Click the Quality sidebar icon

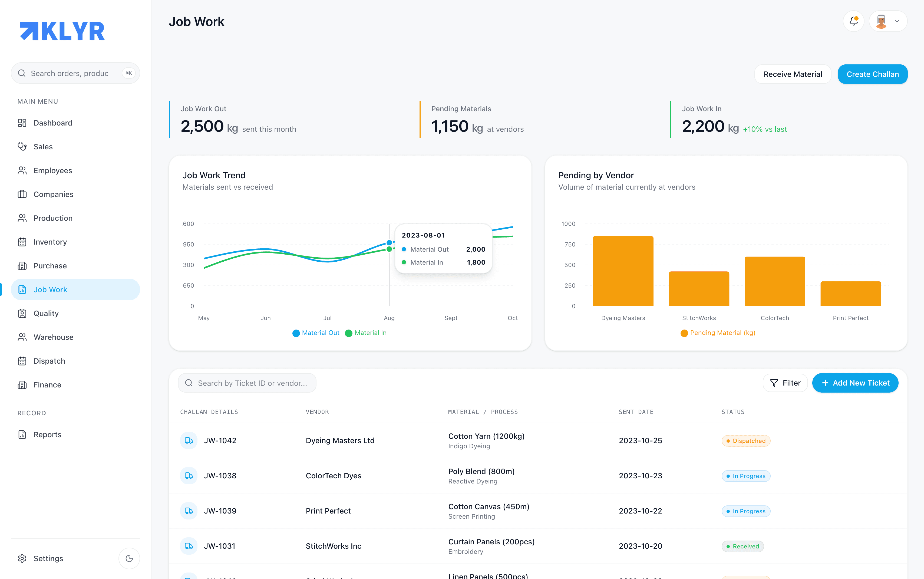coord(22,313)
